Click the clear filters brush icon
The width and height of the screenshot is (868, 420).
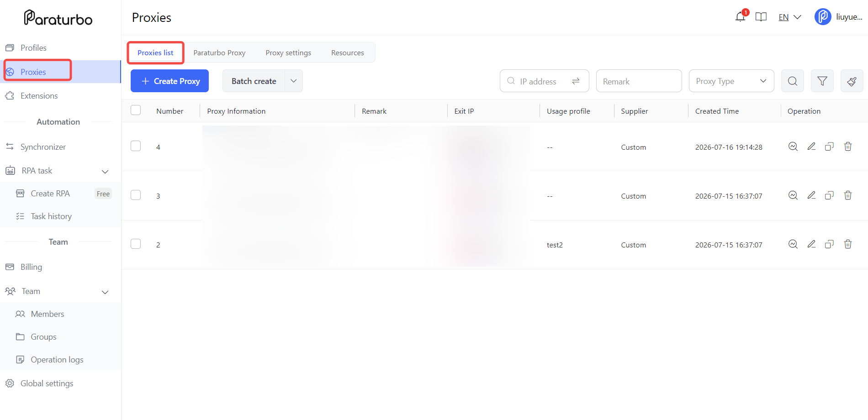(852, 81)
